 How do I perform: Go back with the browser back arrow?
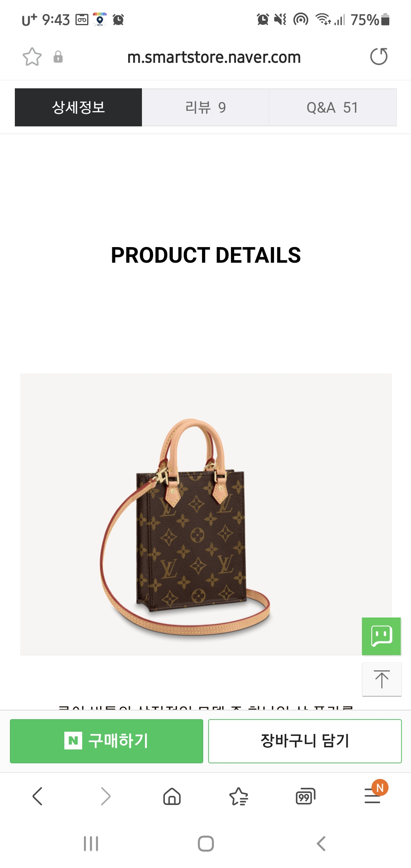coord(37,796)
